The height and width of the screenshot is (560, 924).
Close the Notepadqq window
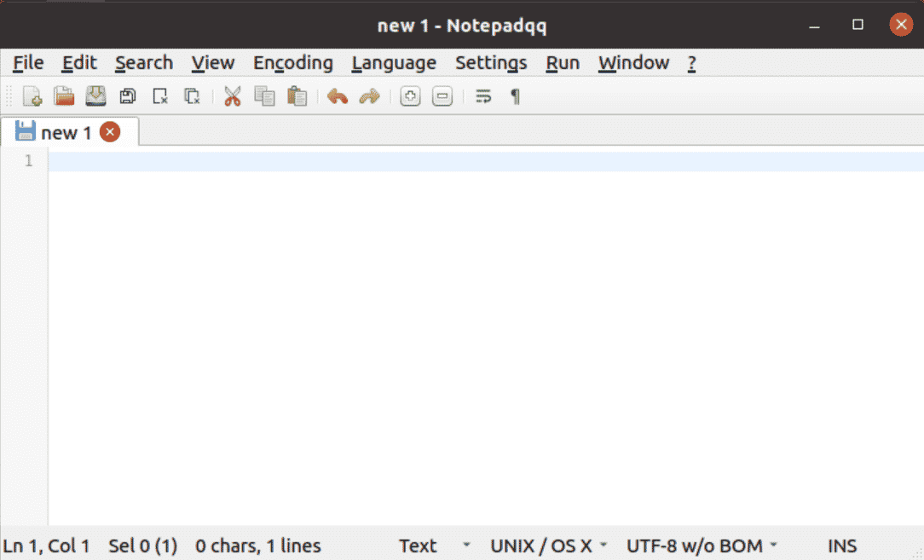[901, 25]
